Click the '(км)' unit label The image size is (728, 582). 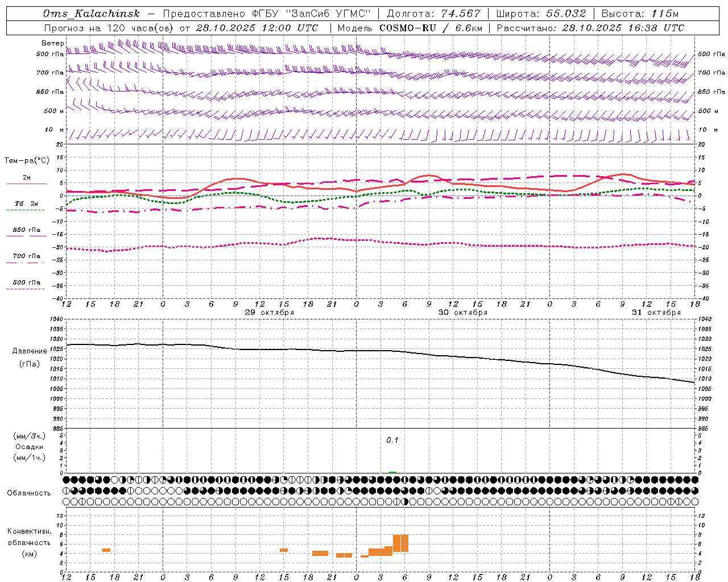[x=29, y=554]
